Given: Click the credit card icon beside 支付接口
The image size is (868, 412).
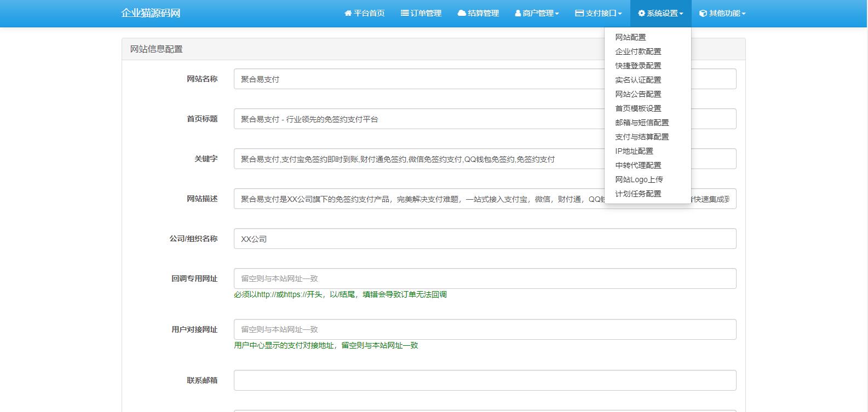Looking at the screenshot, I should 579,13.
